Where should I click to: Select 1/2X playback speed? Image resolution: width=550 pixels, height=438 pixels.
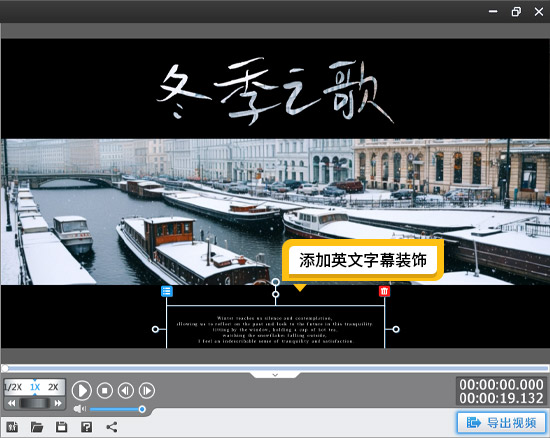tap(13, 387)
